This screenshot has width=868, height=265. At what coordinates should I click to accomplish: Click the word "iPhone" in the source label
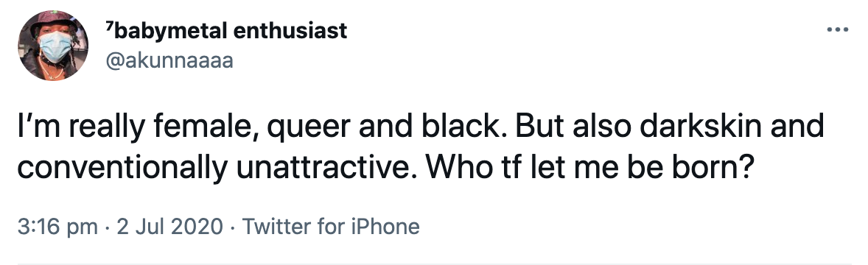385,227
